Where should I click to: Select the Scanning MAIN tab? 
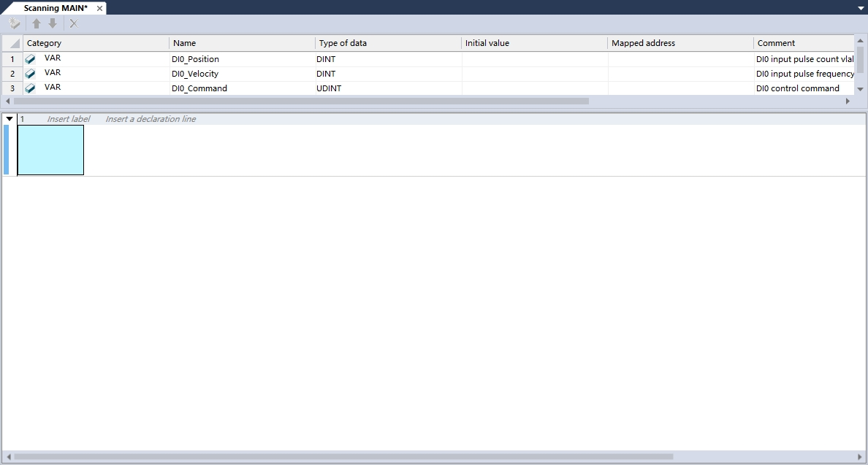tap(56, 8)
